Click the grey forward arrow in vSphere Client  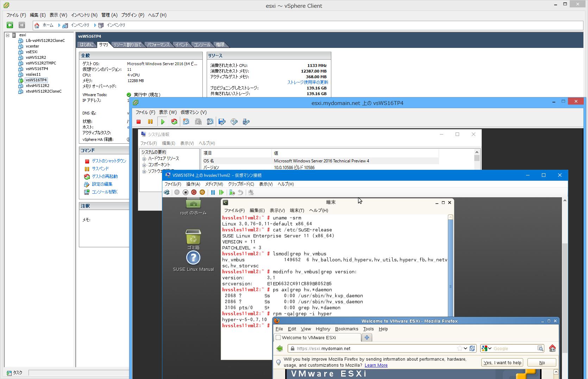click(22, 25)
